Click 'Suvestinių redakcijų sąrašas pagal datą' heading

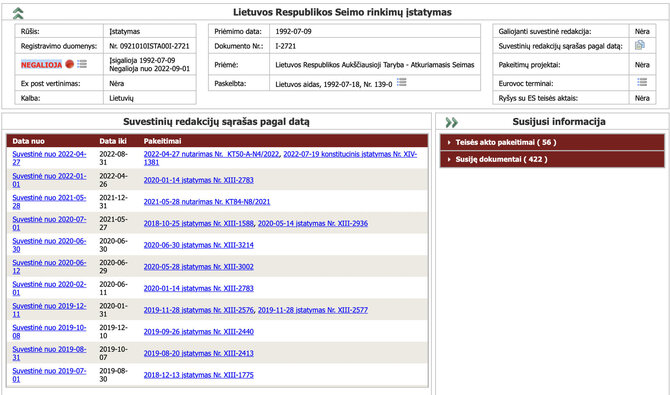click(216, 122)
